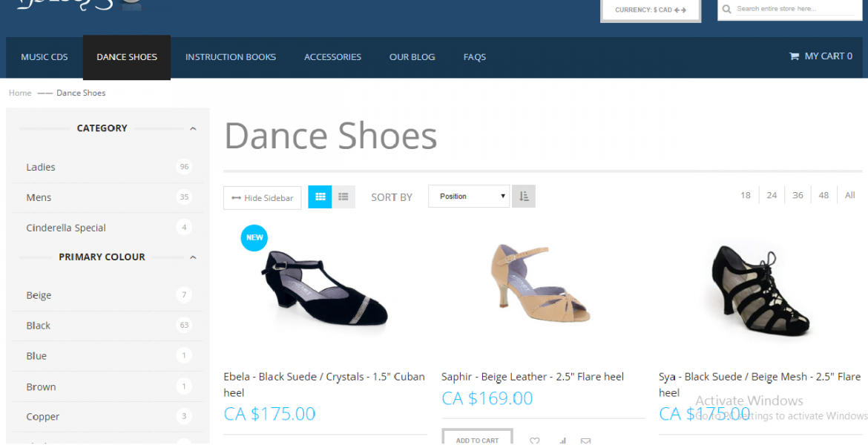Image resolution: width=868 pixels, height=445 pixels.
Task: Click the sort direction arrow icon
Action: (524, 197)
